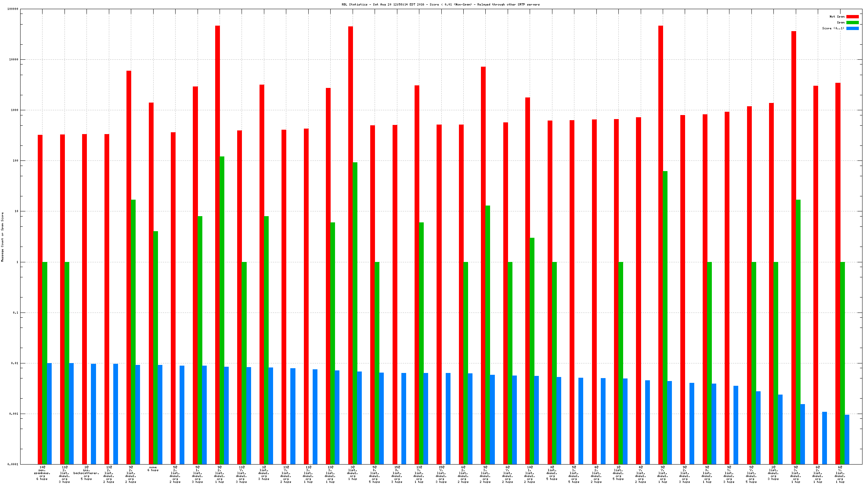This screenshot has width=868, height=488.
Task: Click the 100000 y-axis tick label
Action: (x=13, y=9)
